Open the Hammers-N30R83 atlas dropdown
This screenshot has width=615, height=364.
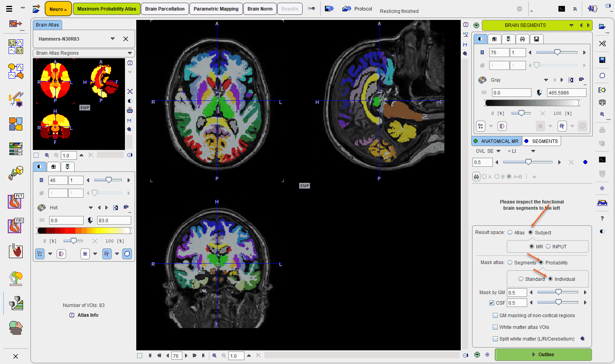[112, 39]
